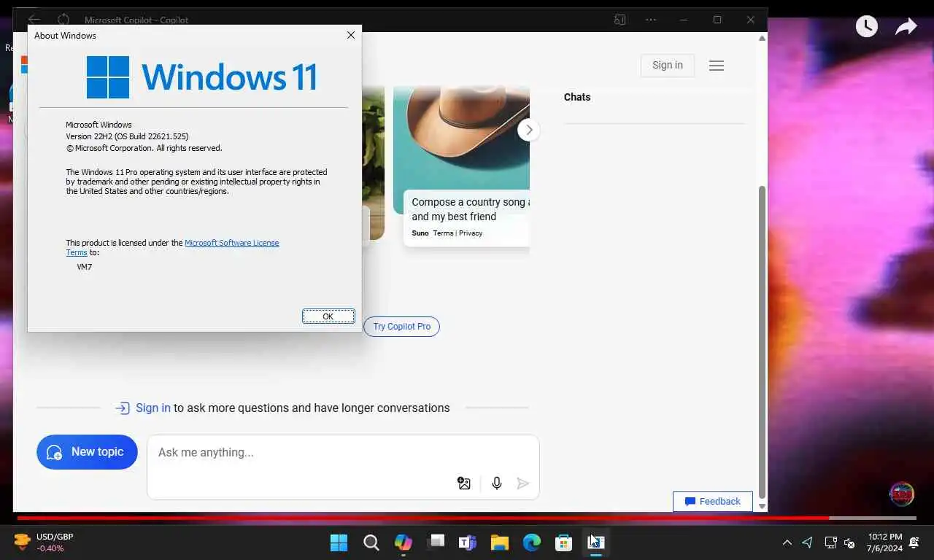Screen dimensions: 934x560
Task: Click the sign-in arrow icon beside Sign in text
Action: [x=123, y=408]
